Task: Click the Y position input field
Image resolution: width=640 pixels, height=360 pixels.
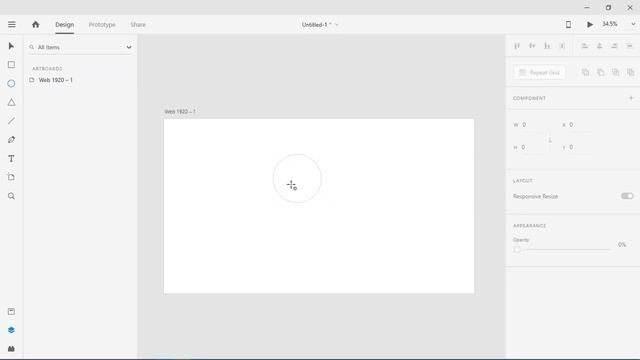Action: pyautogui.click(x=580, y=147)
